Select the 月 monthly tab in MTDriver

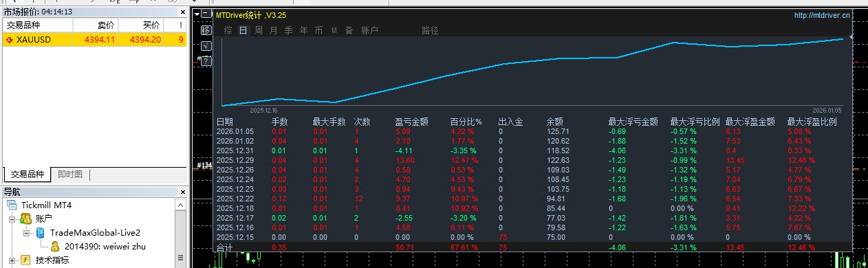point(273,30)
